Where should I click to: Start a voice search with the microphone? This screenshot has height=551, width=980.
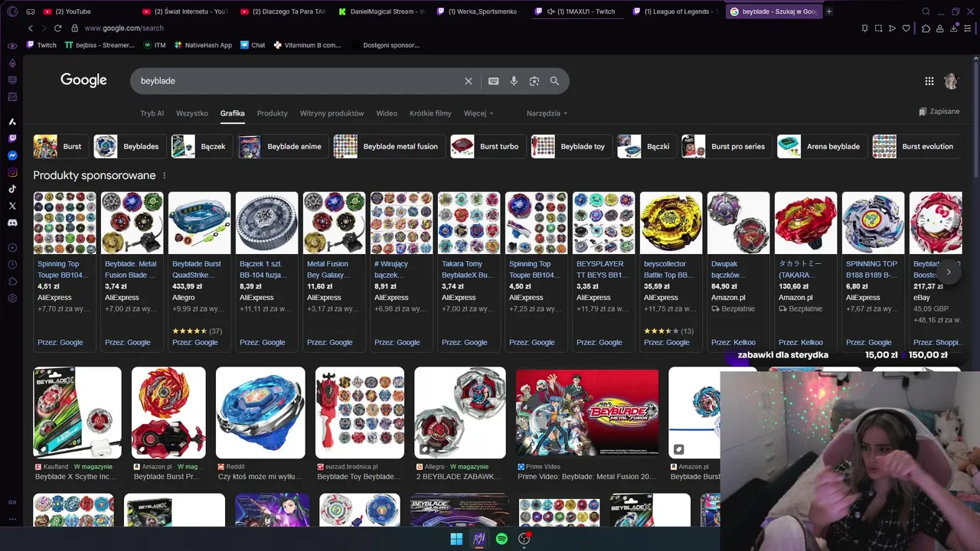click(514, 81)
